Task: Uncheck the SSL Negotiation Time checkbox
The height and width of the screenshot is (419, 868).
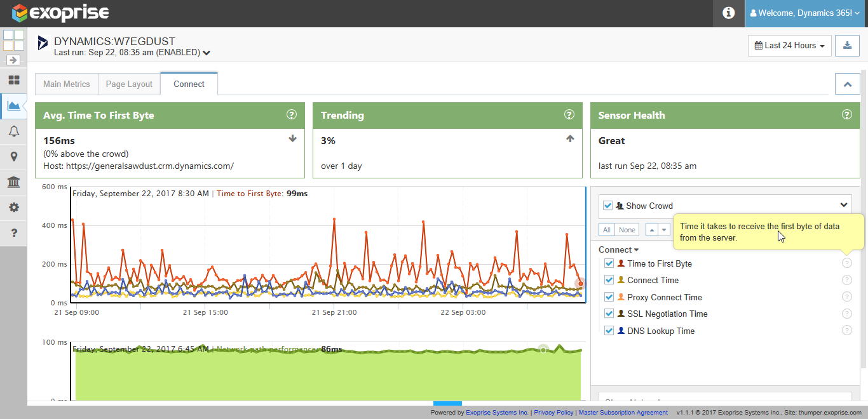Action: point(609,314)
